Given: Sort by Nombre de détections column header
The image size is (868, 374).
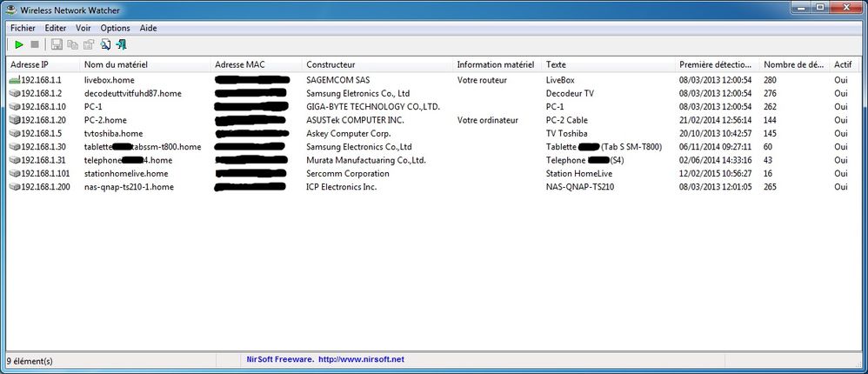Looking at the screenshot, I should (796, 64).
